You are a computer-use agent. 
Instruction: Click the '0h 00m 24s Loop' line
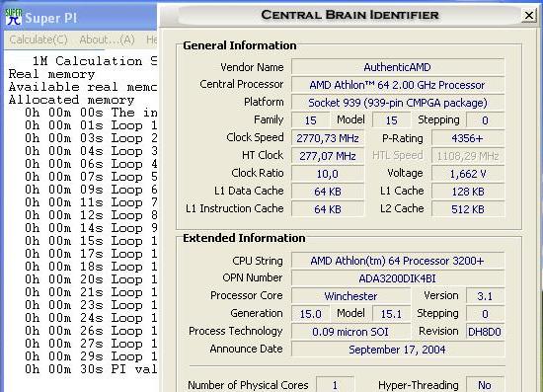(91, 318)
